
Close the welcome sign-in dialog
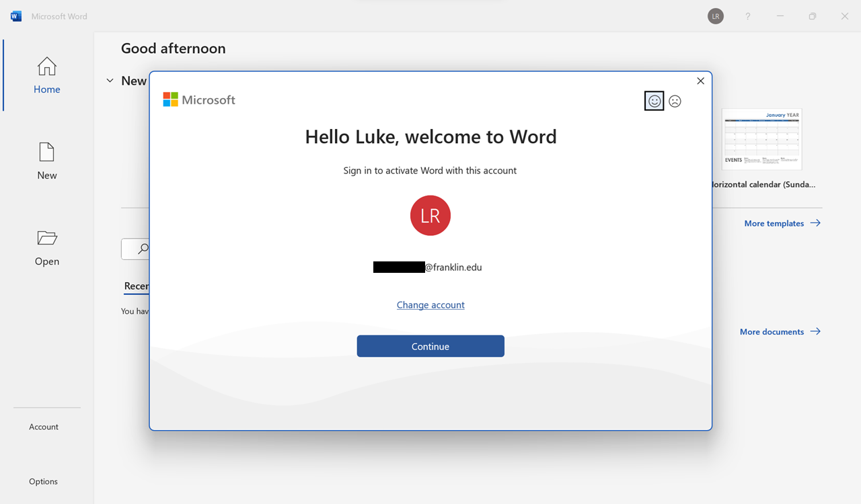[700, 81]
